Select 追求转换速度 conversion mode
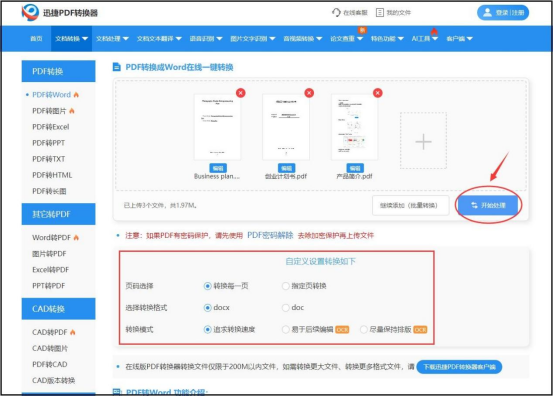554x396 pixels. pyautogui.click(x=207, y=330)
